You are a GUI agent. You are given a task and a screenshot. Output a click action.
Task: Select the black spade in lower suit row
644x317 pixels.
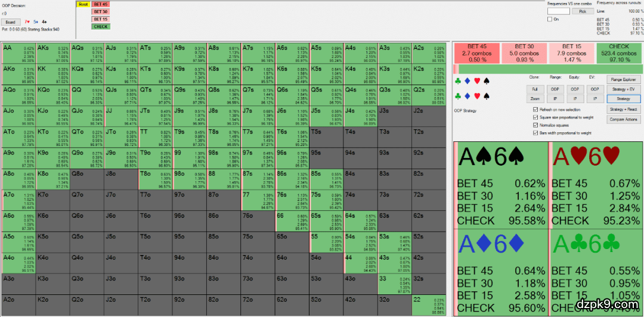pyautogui.click(x=486, y=95)
